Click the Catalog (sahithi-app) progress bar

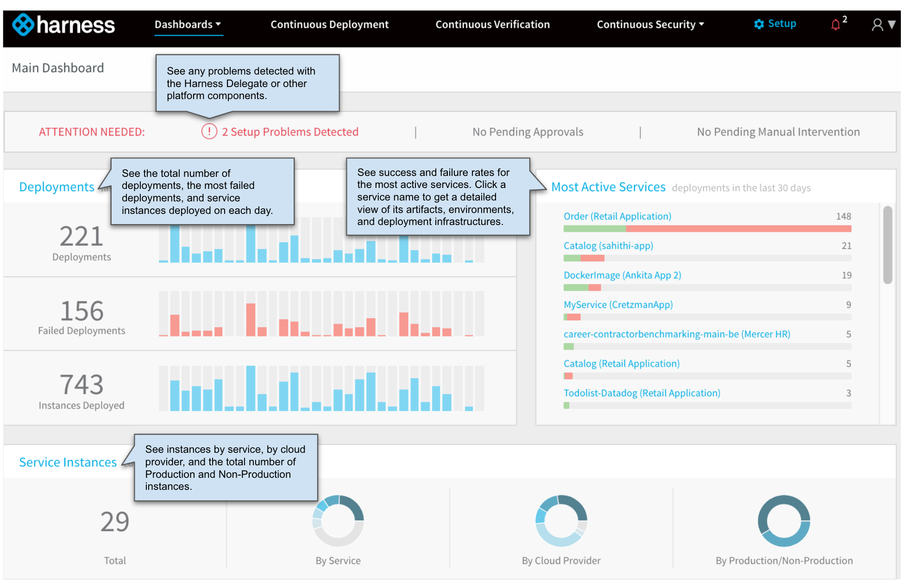[x=707, y=258]
